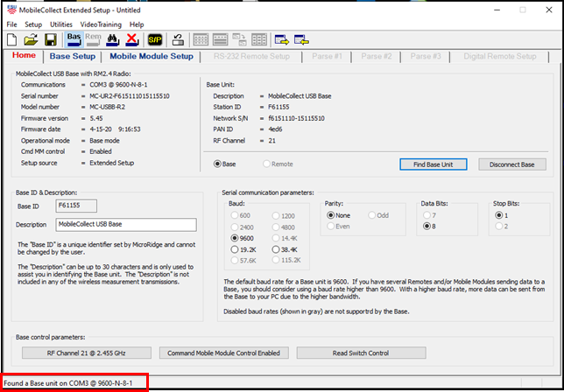Screen dimensions: 564x392
Task: Select 4800 baud rate
Action: (x=284, y=227)
